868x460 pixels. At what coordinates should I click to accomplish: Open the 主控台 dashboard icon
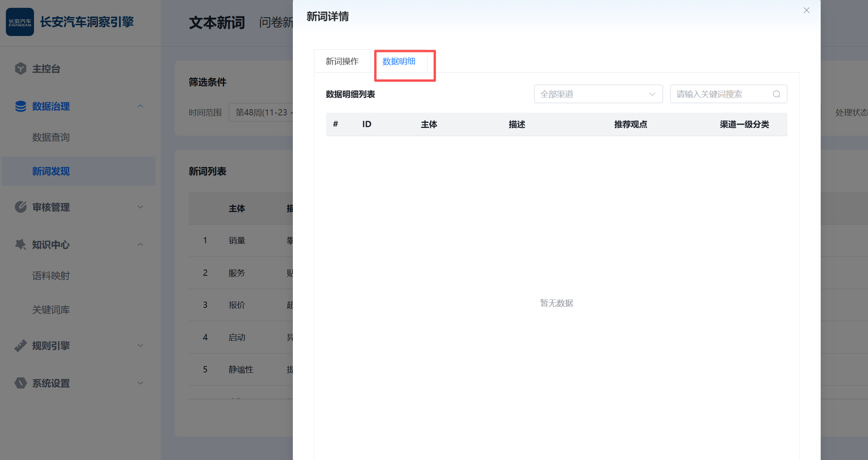tap(20, 68)
